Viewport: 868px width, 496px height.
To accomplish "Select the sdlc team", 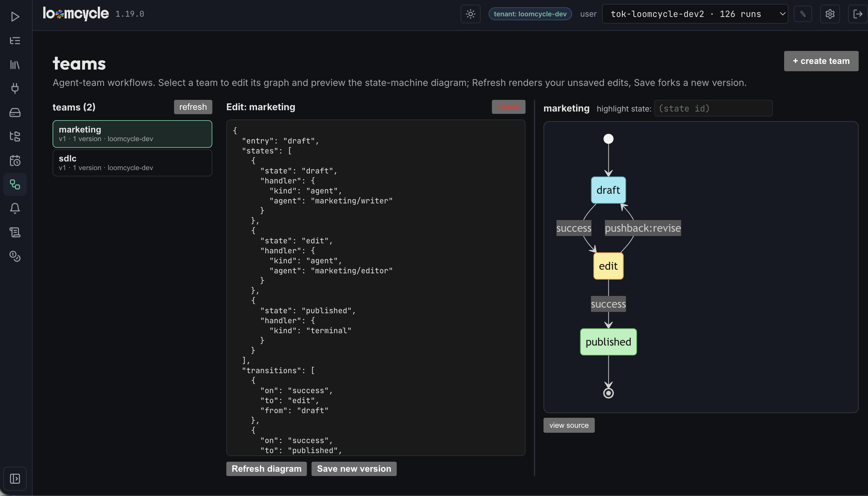I will pos(132,163).
